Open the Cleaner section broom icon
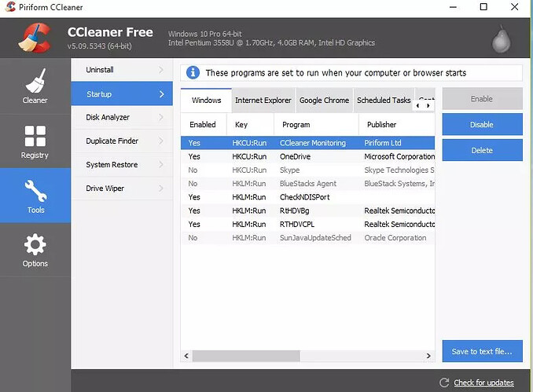Image resolution: width=533 pixels, height=392 pixels. (35, 81)
